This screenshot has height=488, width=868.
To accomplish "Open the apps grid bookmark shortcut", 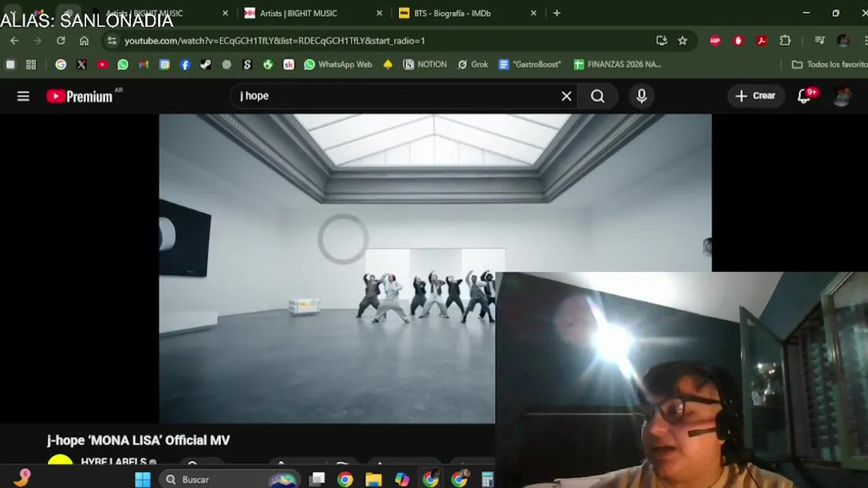I will click(x=31, y=64).
